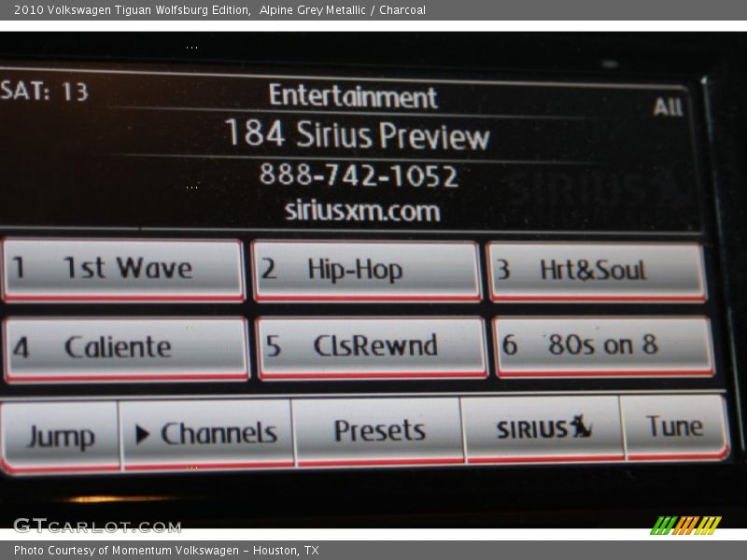This screenshot has height=560, width=747.
Task: Tap the All category filter
Action: (668, 107)
